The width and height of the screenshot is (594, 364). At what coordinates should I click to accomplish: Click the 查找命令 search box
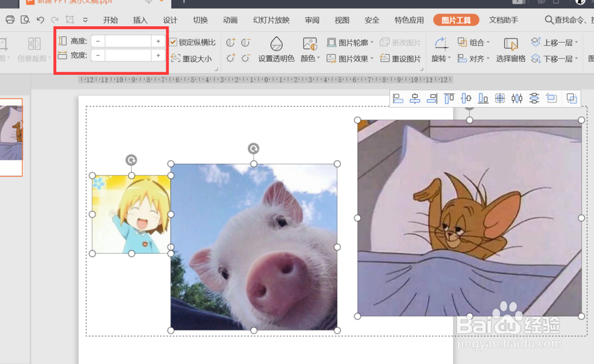point(569,20)
